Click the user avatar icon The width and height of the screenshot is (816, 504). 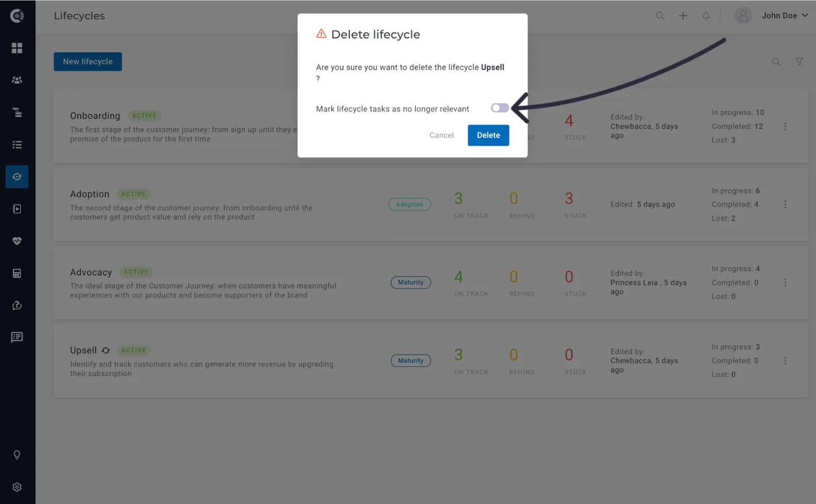pyautogui.click(x=744, y=16)
